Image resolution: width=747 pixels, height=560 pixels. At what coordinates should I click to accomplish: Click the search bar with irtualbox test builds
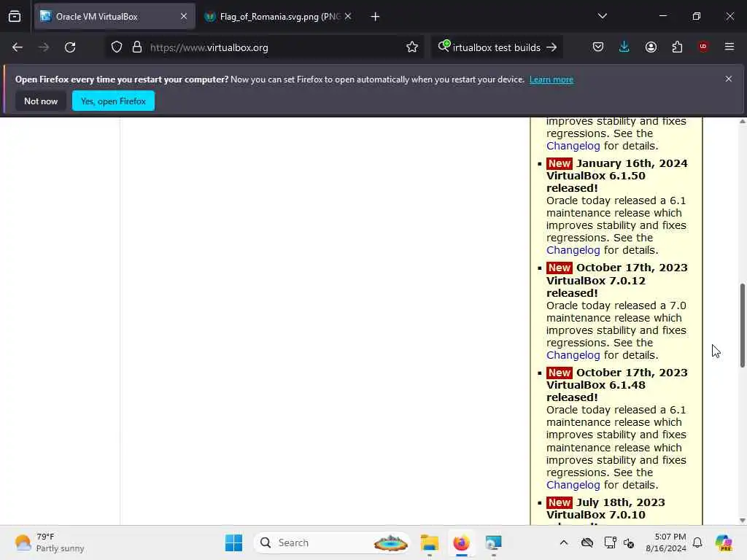[497, 47]
